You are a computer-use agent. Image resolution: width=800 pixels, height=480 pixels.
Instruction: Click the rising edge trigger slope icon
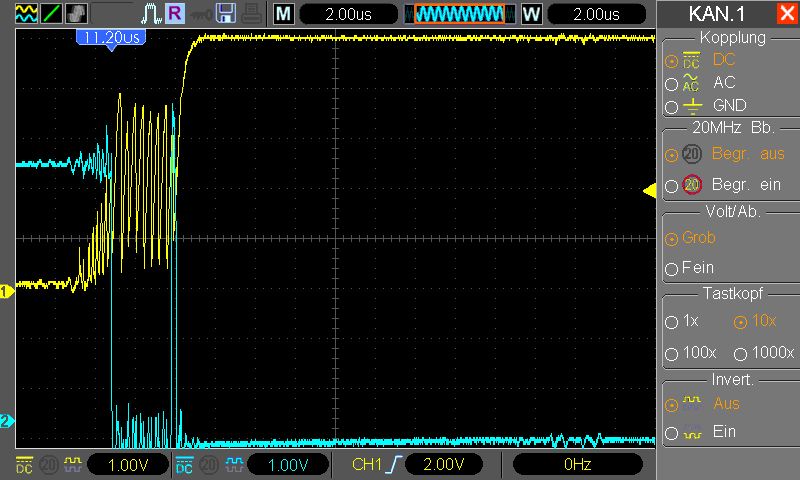click(394, 464)
